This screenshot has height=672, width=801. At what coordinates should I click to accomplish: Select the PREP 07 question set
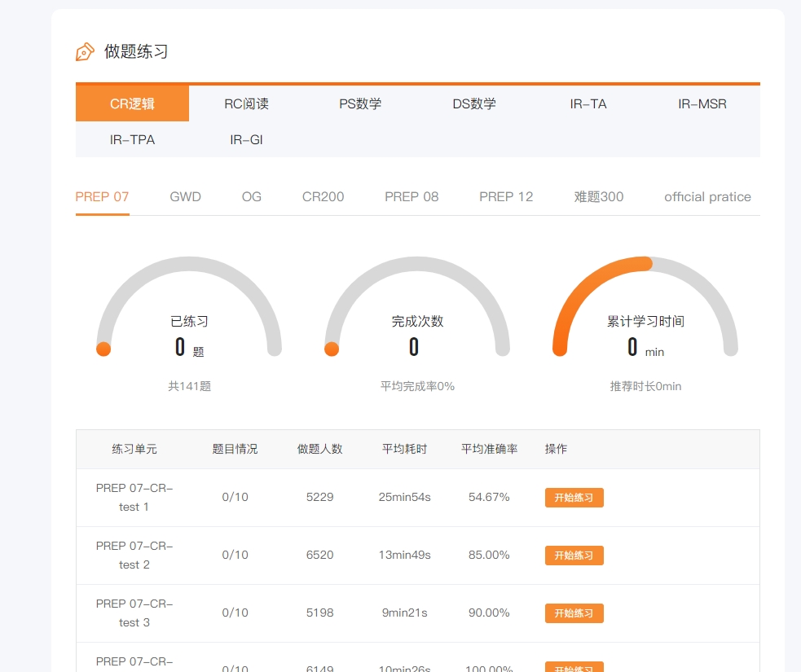click(x=102, y=196)
